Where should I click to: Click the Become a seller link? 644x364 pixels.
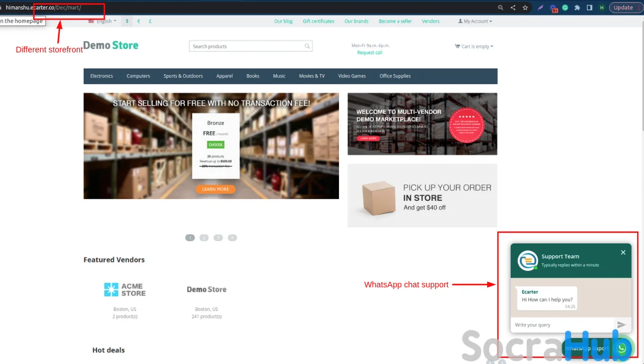395,21
